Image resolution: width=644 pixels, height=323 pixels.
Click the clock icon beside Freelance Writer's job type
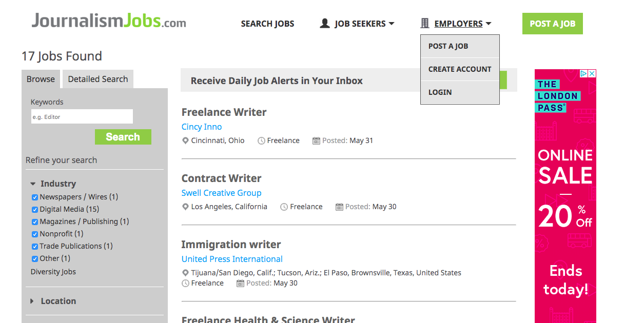point(261,140)
